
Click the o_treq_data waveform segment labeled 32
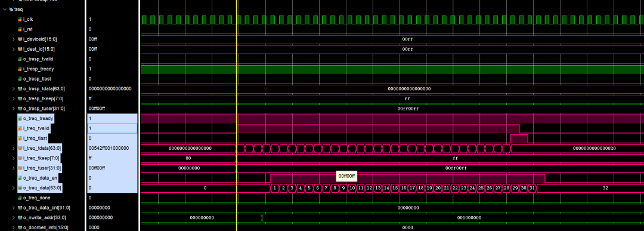(590, 188)
